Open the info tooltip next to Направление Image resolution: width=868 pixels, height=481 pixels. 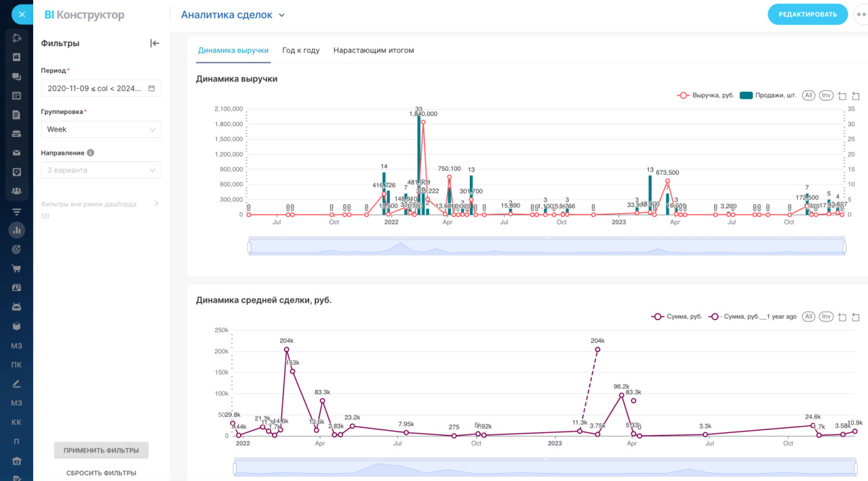[x=91, y=153]
